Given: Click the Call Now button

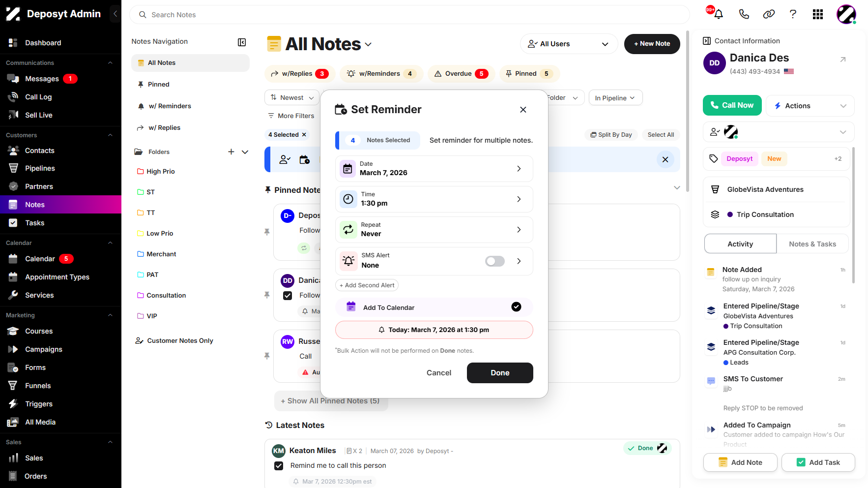Looking at the screenshot, I should click(x=732, y=105).
